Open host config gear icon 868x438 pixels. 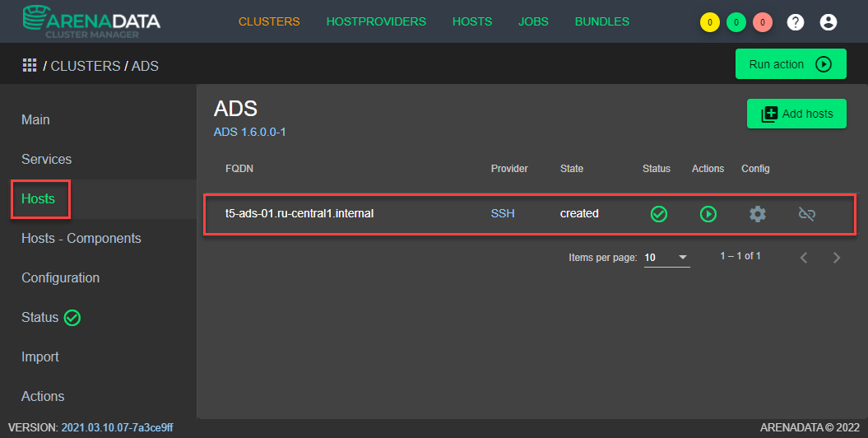[757, 214]
